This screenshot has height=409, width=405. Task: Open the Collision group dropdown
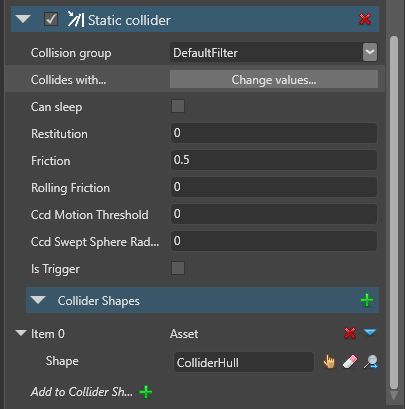370,52
